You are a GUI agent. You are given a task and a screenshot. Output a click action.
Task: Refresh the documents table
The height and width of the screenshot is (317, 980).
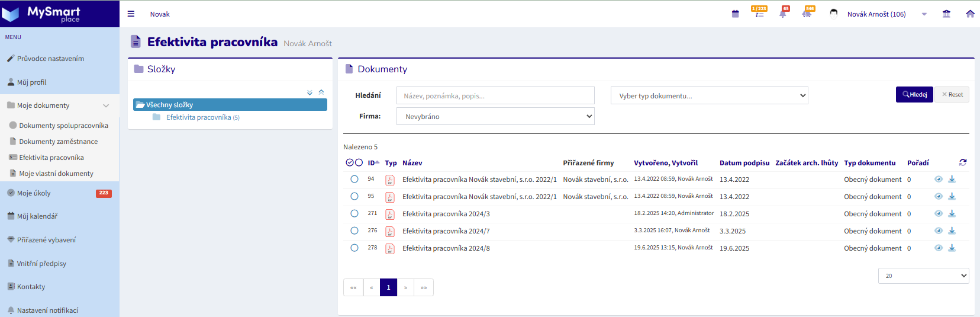pyautogui.click(x=963, y=162)
